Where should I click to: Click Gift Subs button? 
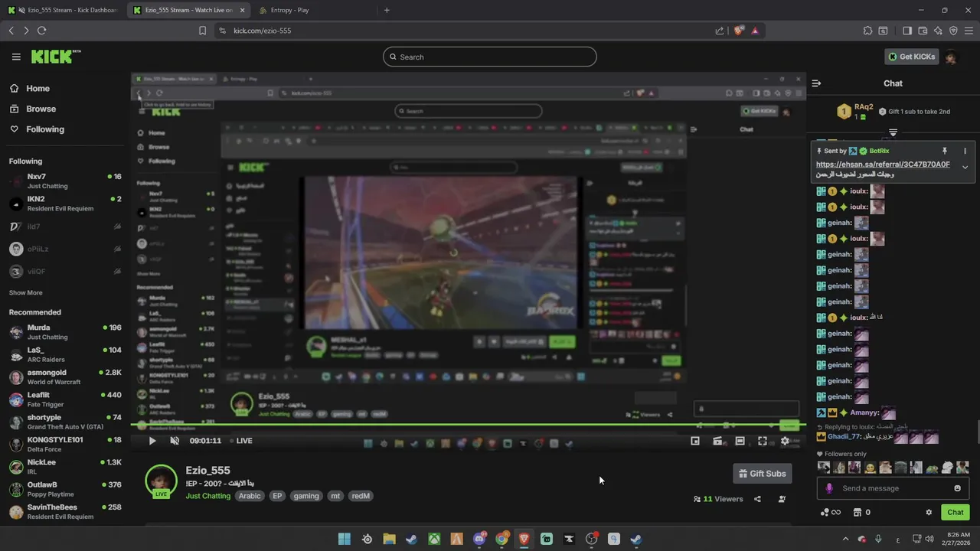tap(762, 474)
